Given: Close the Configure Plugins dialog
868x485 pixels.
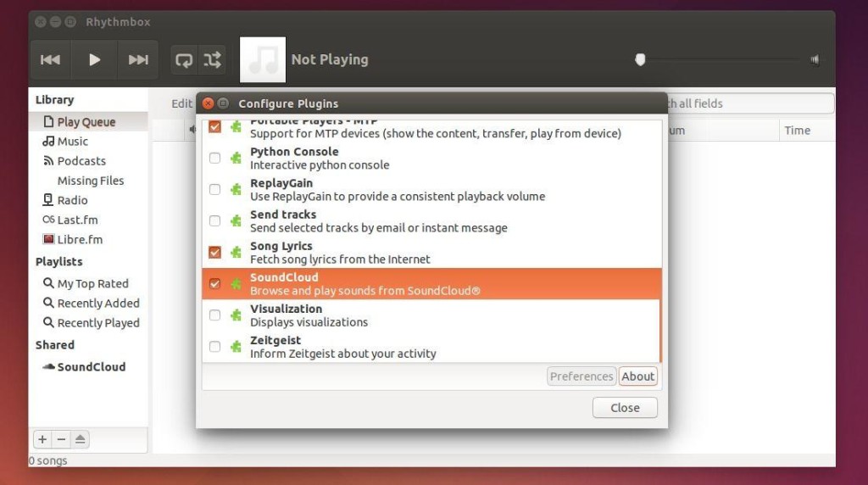Looking at the screenshot, I should tap(625, 408).
